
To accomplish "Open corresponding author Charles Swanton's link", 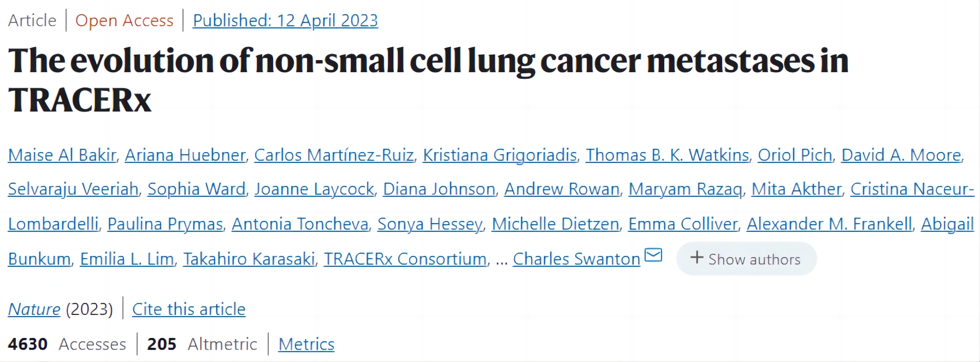I will coord(576,259).
